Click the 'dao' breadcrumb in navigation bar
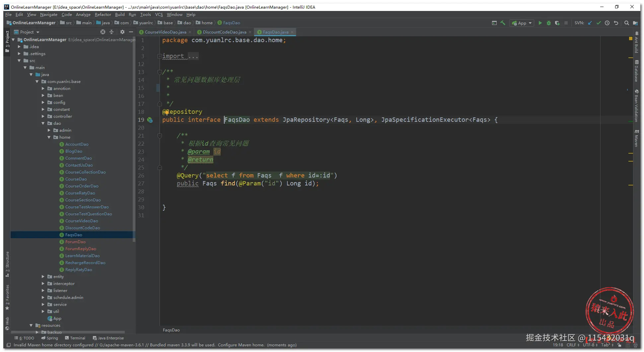This screenshot has width=644, height=352. pos(184,23)
